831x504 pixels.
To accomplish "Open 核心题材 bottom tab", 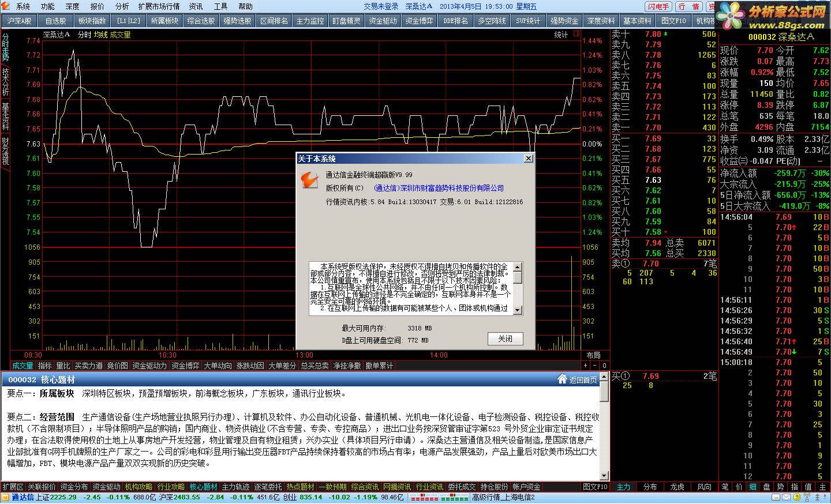I will [203, 487].
